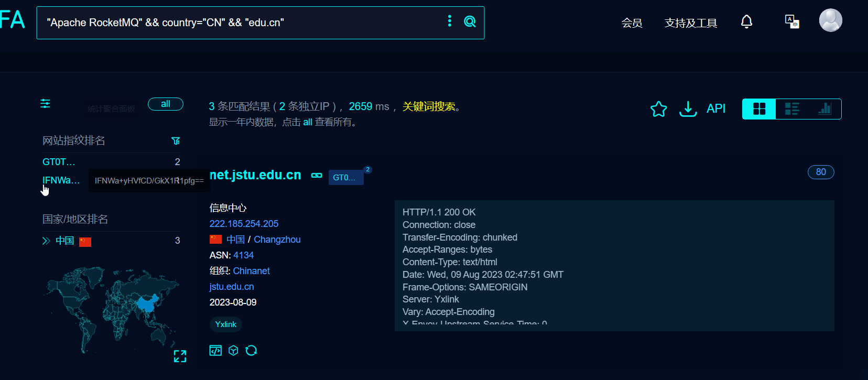Open IP address 222.185.254.205 link
Viewport: 868px width, 380px height.
244,224
